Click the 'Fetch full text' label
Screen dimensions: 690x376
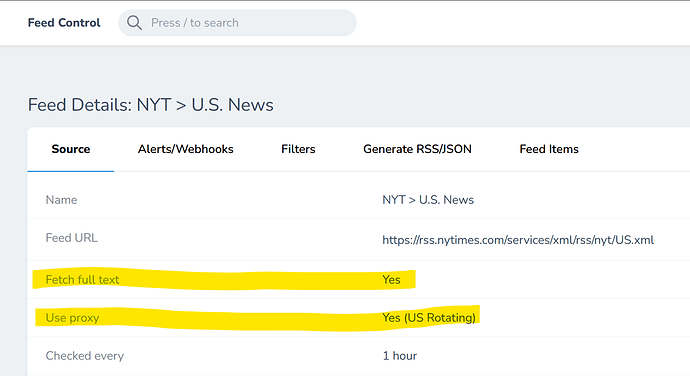(82, 280)
